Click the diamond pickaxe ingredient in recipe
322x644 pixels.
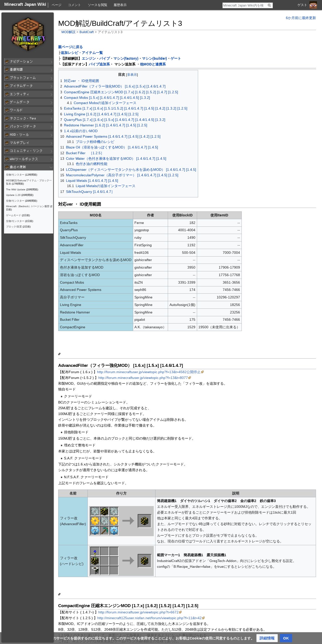(x=104, y=530)
